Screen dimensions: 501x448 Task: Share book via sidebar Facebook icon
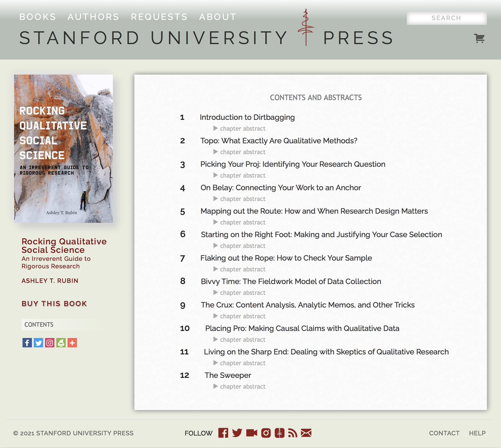pyautogui.click(x=27, y=343)
